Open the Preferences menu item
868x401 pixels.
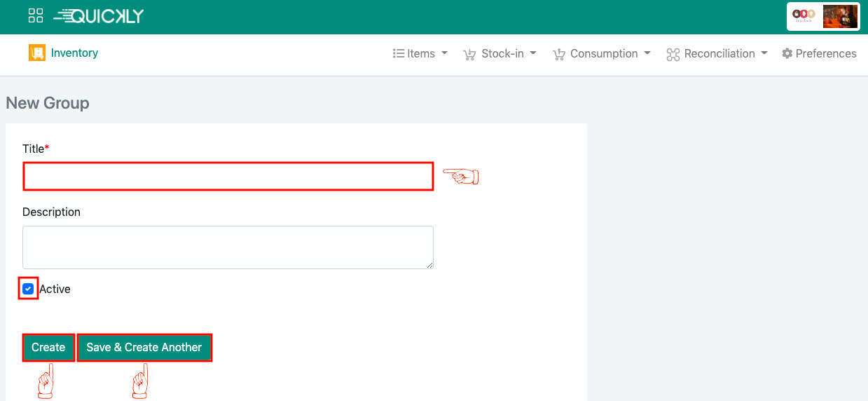point(825,53)
